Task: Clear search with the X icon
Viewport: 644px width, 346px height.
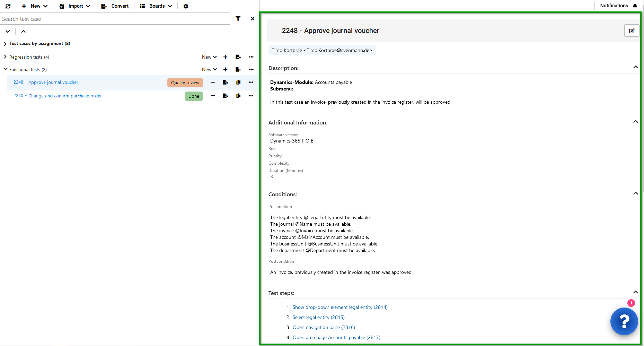Action: (x=253, y=19)
